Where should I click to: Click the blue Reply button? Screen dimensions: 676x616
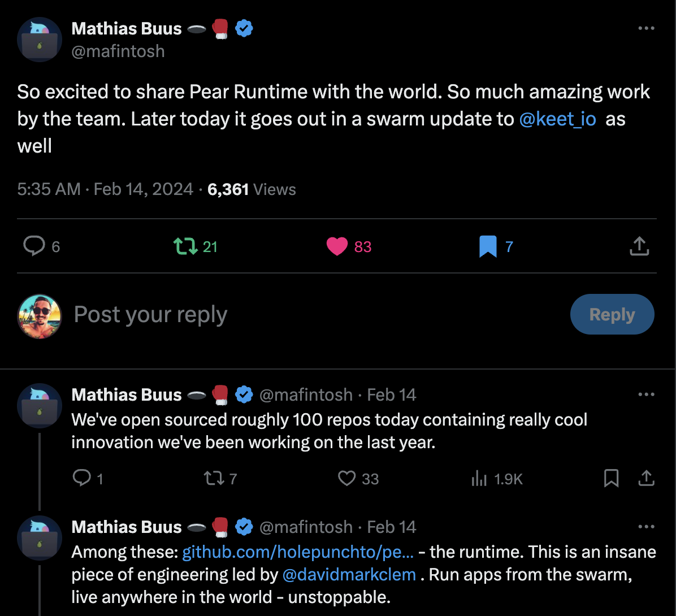click(612, 314)
